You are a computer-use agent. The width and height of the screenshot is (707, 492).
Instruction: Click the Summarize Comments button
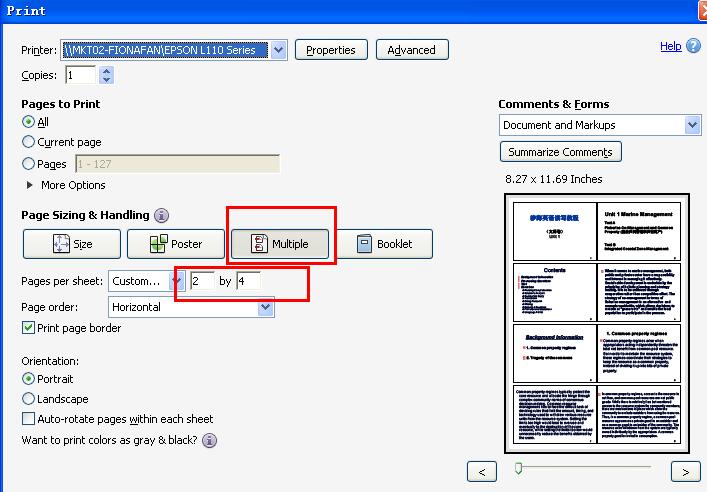click(560, 152)
